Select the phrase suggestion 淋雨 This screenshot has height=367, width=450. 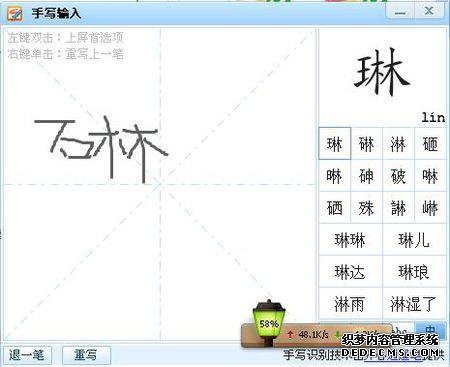(x=350, y=304)
